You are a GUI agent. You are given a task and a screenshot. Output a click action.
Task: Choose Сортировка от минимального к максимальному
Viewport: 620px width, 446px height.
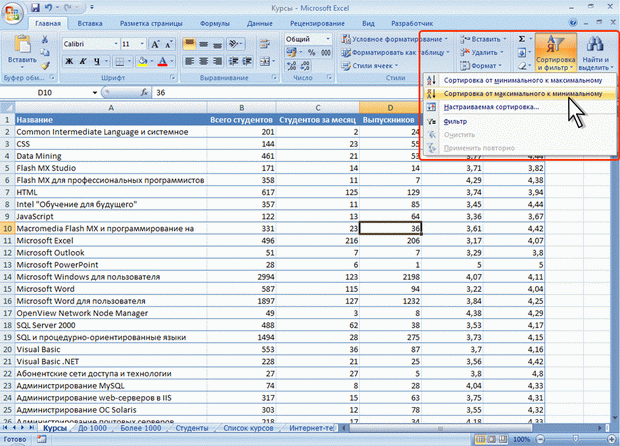(520, 80)
